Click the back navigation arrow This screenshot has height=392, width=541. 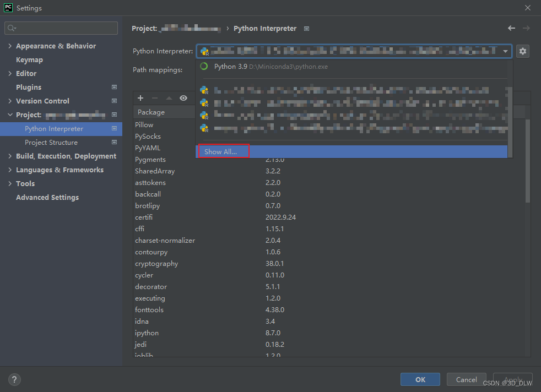coord(511,28)
